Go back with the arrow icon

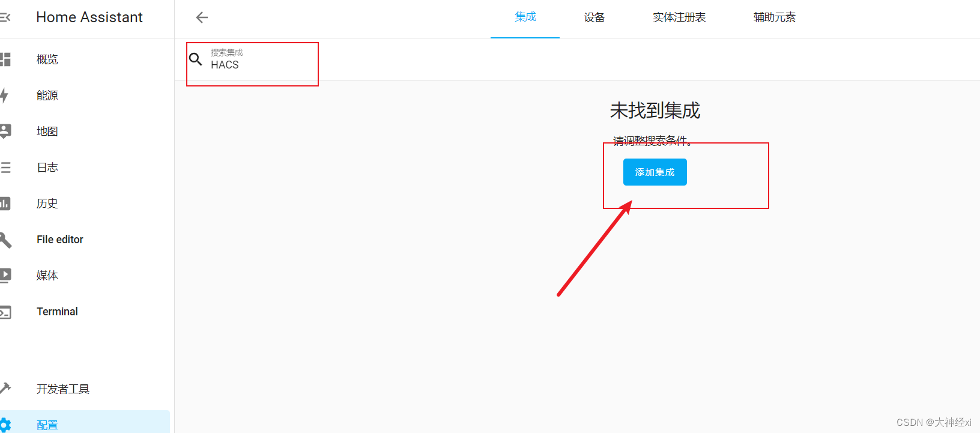pos(202,17)
